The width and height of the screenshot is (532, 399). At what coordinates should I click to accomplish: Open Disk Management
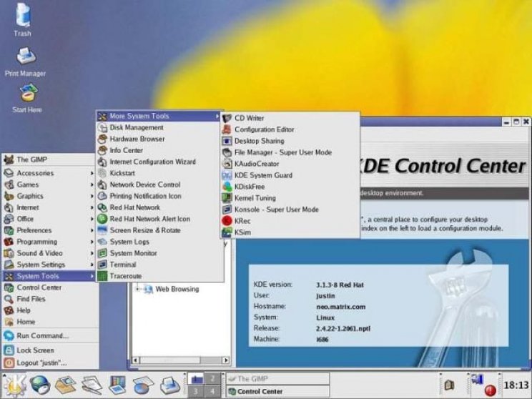click(x=159, y=127)
